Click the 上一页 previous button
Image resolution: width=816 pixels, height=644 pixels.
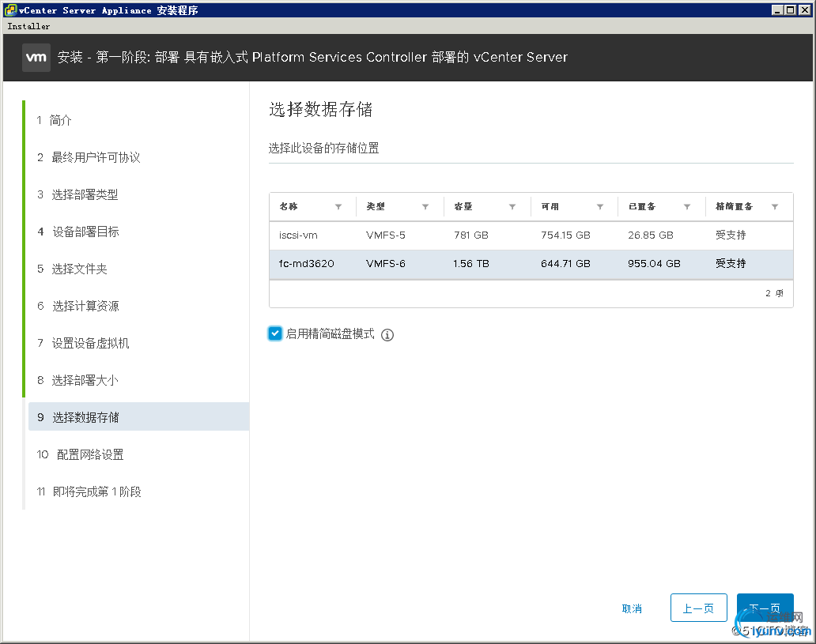(x=698, y=608)
